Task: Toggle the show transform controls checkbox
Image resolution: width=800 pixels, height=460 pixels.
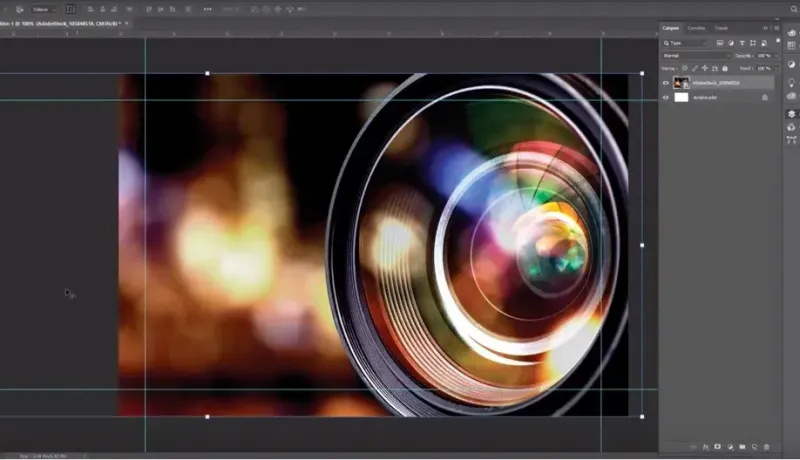Action: point(70,9)
